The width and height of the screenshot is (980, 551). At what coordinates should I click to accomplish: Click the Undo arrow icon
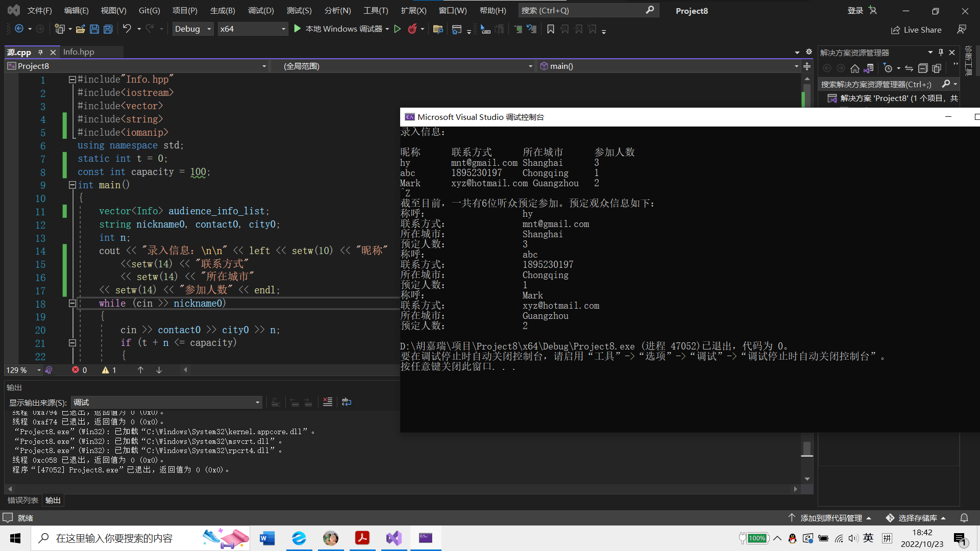(127, 29)
